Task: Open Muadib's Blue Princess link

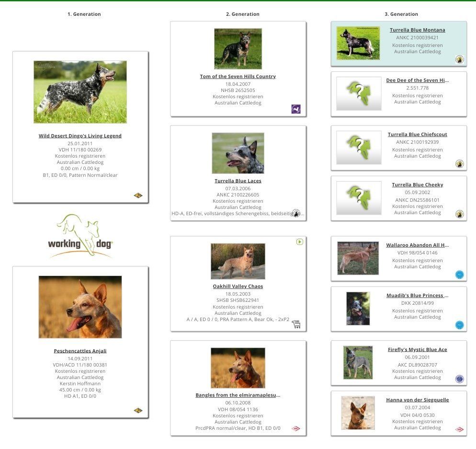Action: (x=418, y=295)
